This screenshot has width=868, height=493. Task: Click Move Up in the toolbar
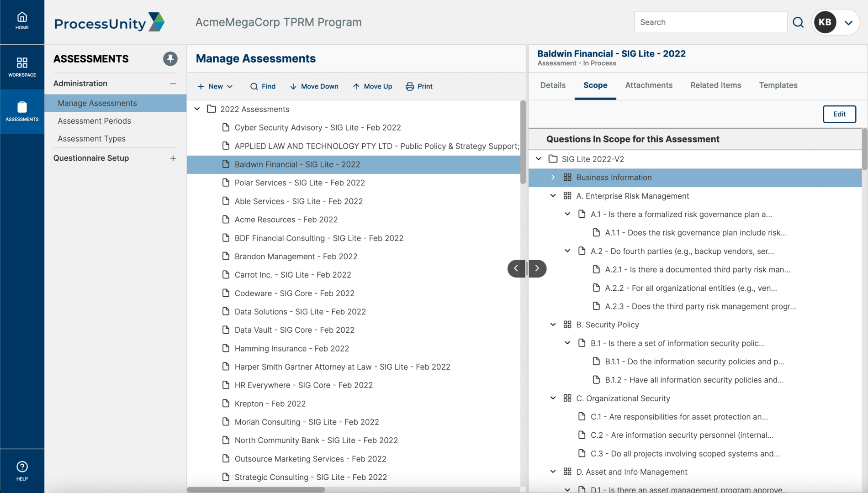(x=372, y=86)
